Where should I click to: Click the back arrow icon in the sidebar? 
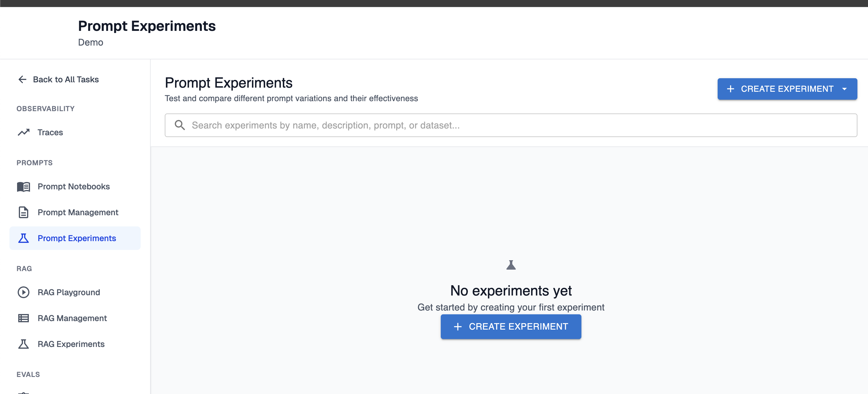(x=22, y=79)
